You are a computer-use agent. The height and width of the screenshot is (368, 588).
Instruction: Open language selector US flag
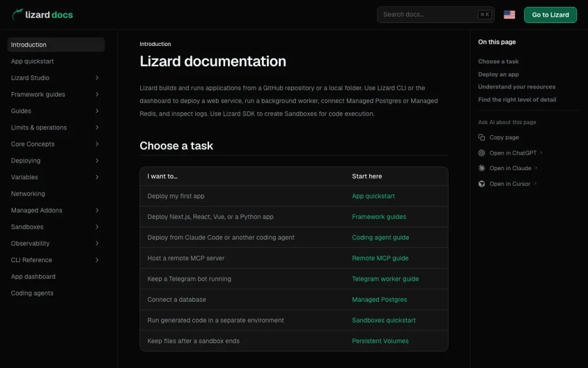(x=509, y=14)
